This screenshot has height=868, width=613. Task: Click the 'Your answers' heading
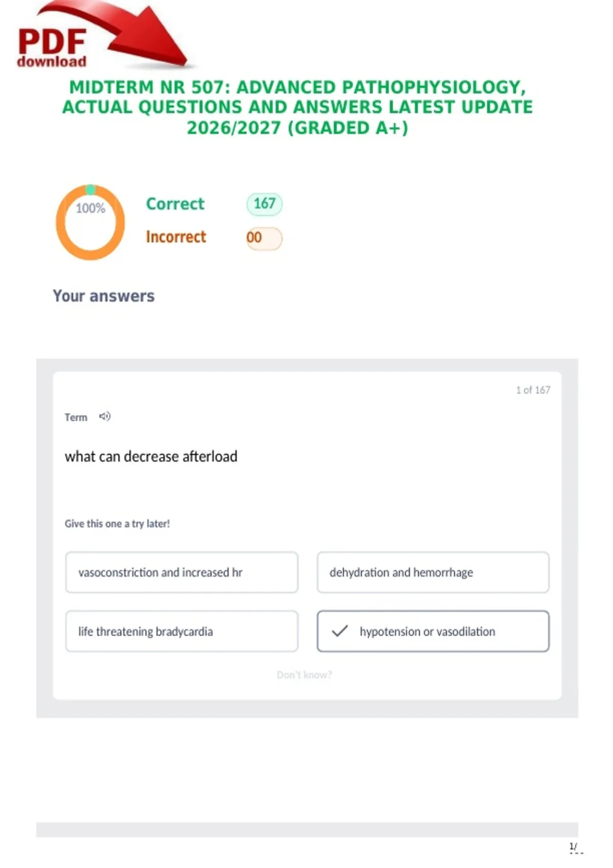tap(104, 296)
